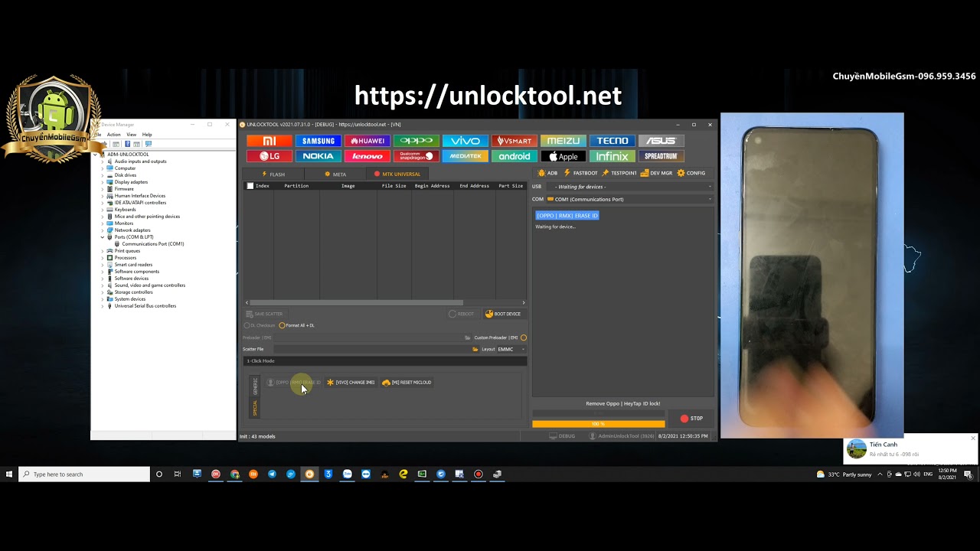This screenshot has height=551, width=980.
Task: Select the DL Checksum radio option
Action: 259,325
